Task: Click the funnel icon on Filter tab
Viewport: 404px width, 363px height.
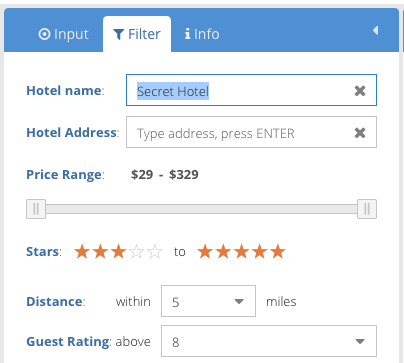Action: (119, 34)
